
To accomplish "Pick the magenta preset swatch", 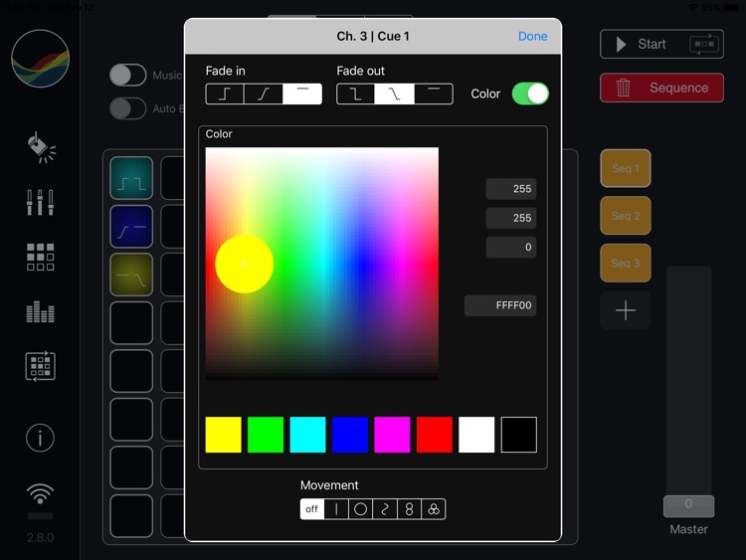I will 392,435.
